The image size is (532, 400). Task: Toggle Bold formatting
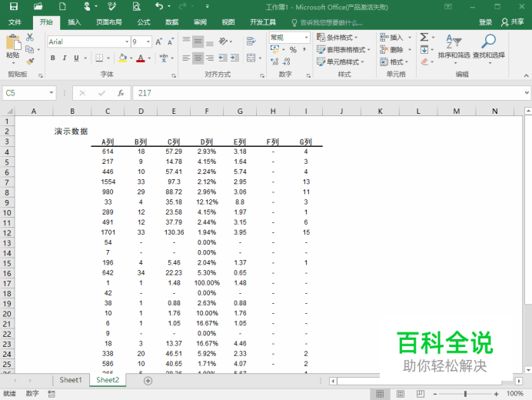click(52, 58)
